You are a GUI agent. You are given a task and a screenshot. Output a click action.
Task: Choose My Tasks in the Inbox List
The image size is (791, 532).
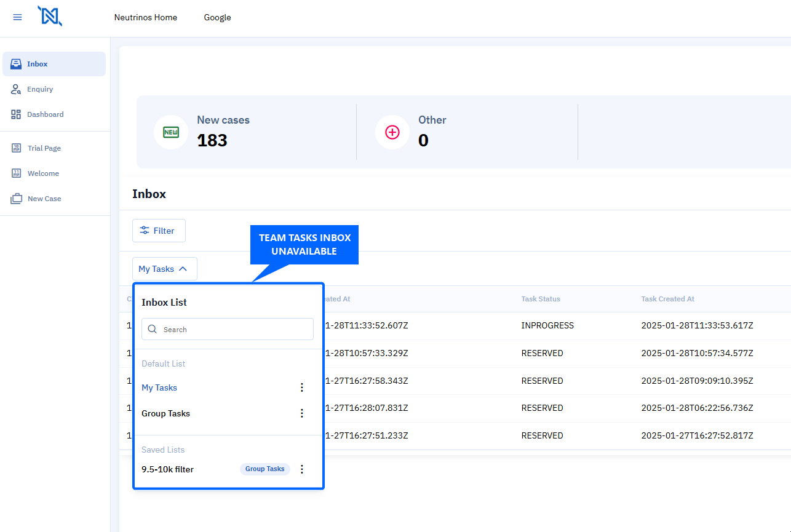pos(159,387)
